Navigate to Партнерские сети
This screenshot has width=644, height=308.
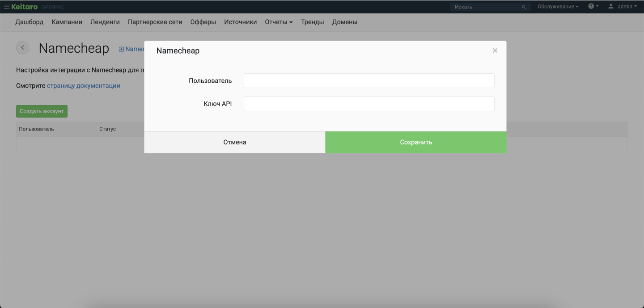pos(155,22)
